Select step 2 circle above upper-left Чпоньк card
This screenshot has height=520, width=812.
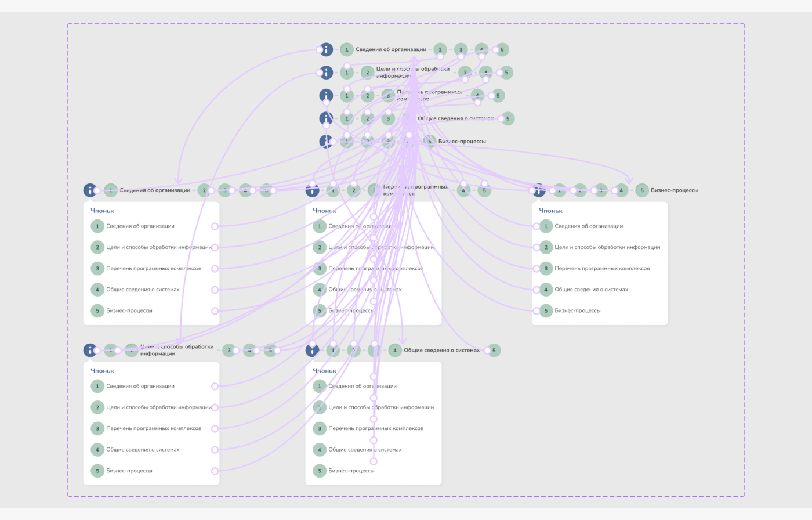click(x=204, y=190)
